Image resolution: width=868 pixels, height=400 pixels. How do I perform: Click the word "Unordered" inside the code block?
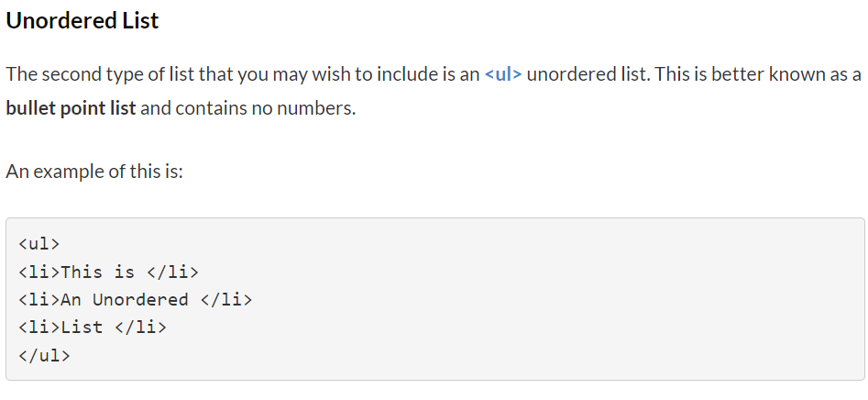point(140,299)
